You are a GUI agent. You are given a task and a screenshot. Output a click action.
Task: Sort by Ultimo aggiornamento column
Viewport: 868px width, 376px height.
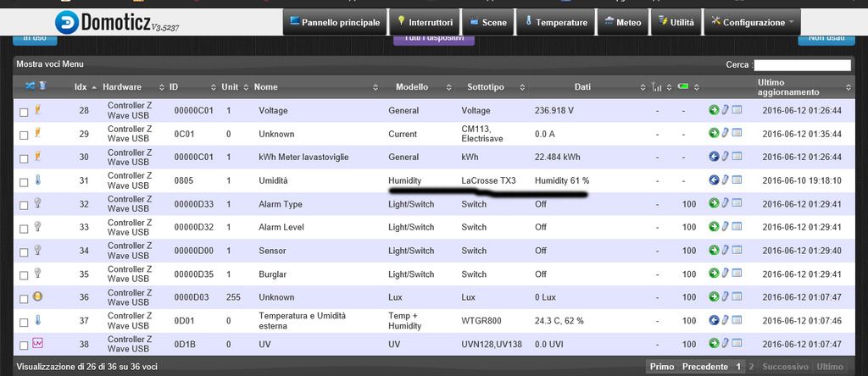798,86
